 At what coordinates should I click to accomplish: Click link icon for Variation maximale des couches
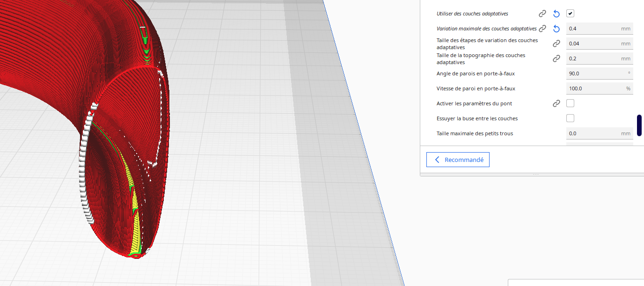542,29
